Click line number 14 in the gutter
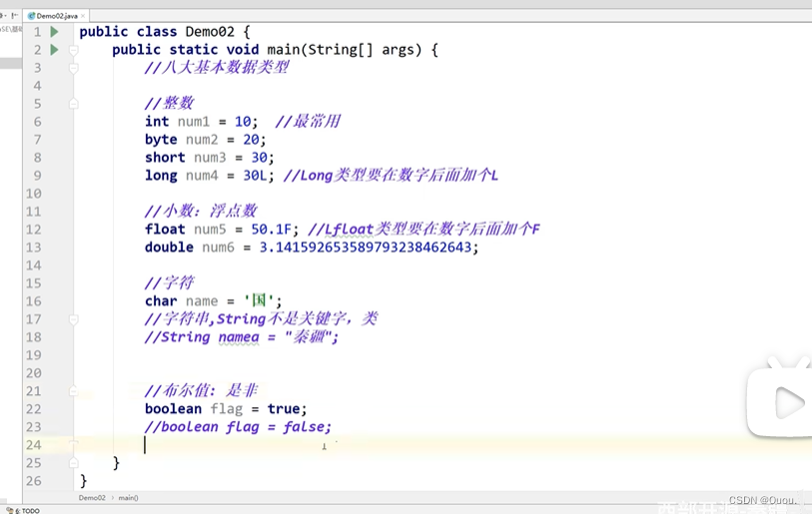This screenshot has height=514, width=812. pyautogui.click(x=34, y=265)
